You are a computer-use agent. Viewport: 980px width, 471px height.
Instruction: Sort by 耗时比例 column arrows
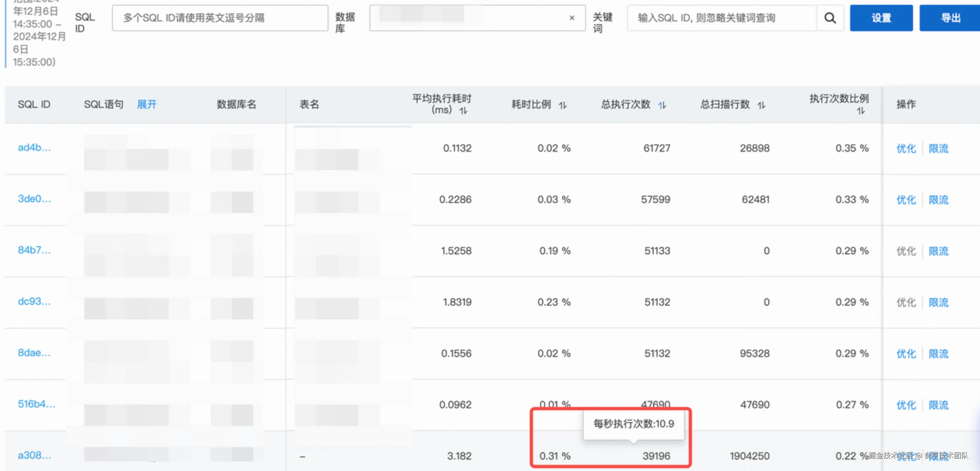pos(563,105)
